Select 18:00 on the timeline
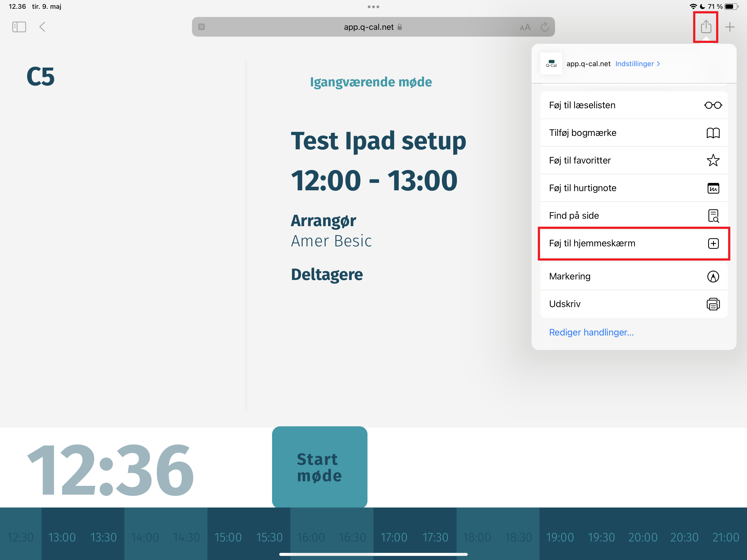Image resolution: width=747 pixels, height=560 pixels. click(x=477, y=537)
